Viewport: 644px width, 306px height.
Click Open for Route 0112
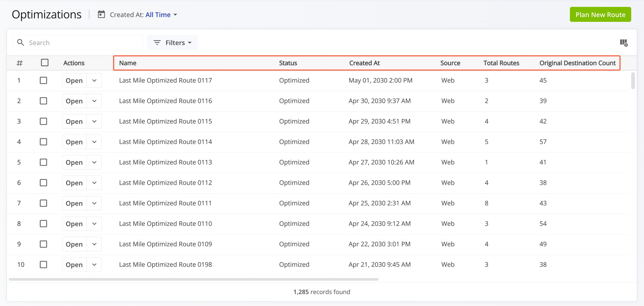pyautogui.click(x=74, y=183)
